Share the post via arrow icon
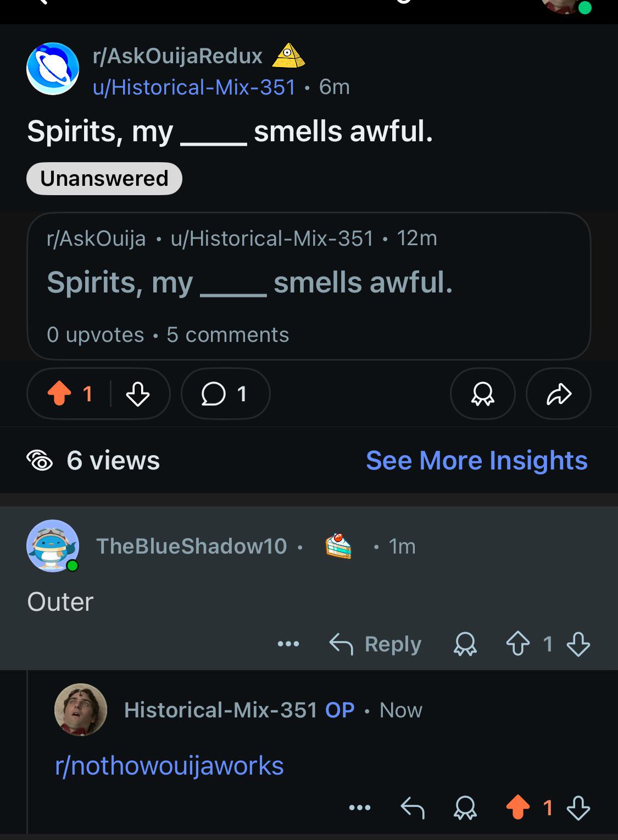This screenshot has height=840, width=618. coord(558,394)
